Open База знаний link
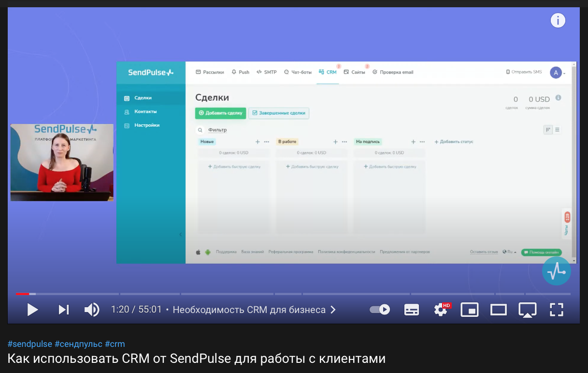 [x=253, y=252]
